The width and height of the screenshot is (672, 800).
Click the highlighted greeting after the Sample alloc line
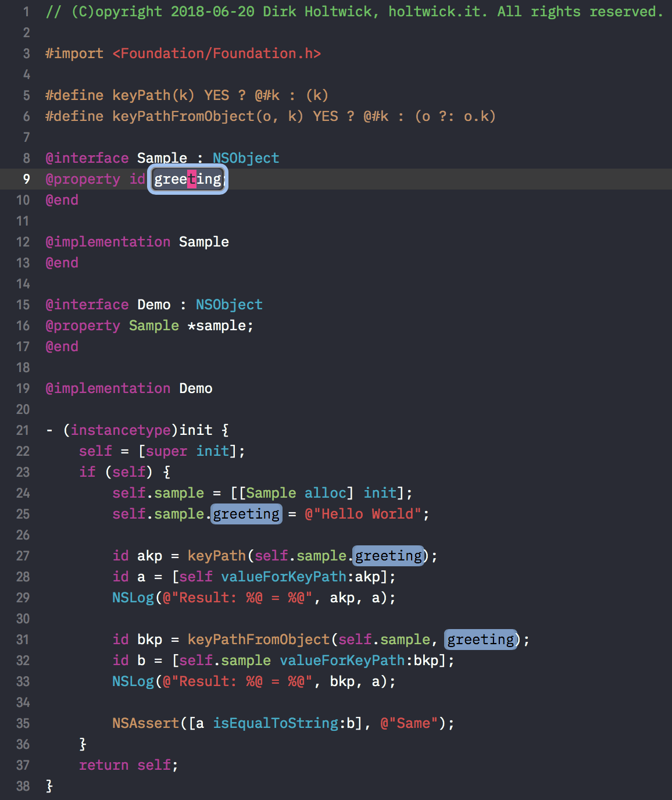coord(246,514)
